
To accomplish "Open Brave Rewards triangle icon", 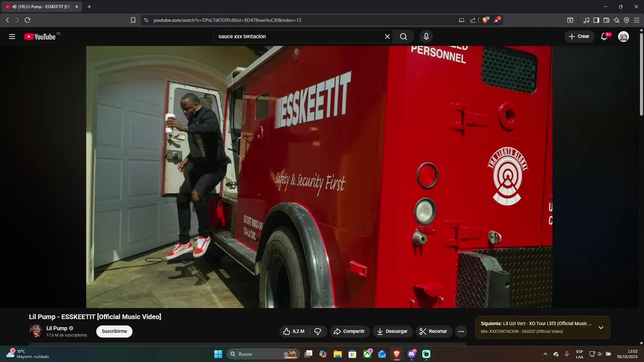I will pyautogui.click(x=497, y=20).
